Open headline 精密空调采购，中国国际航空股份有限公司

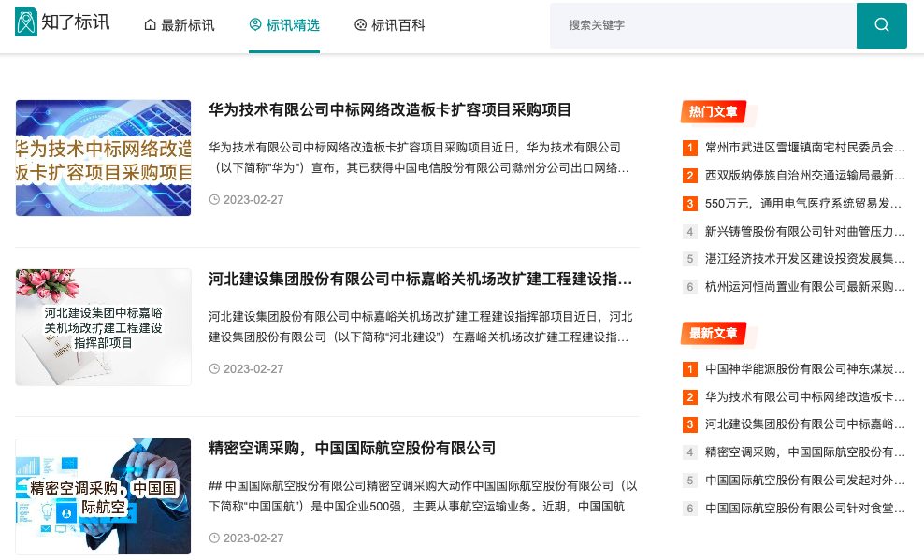pos(352,448)
